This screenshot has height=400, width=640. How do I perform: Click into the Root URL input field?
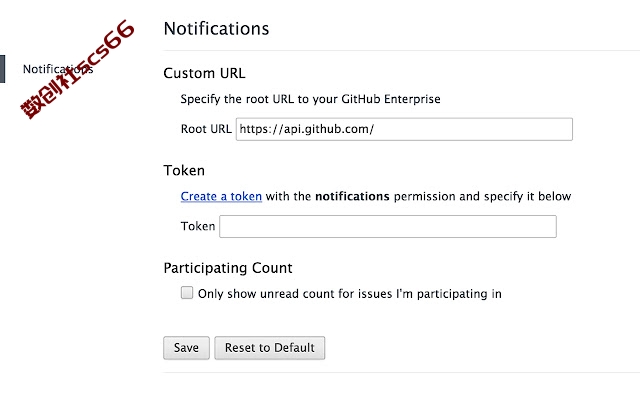(x=404, y=129)
